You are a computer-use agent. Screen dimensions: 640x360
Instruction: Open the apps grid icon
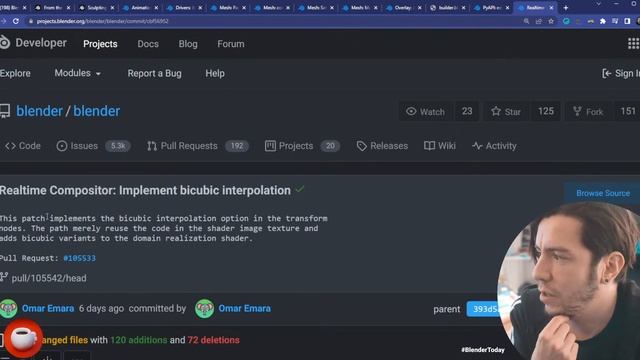[633, 43]
